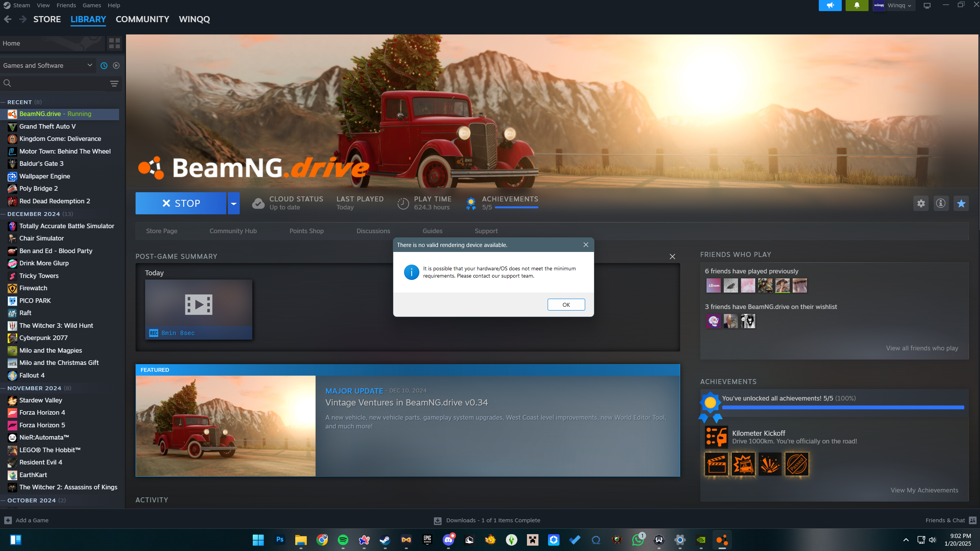
Task: Switch to the COMMUNITY tab
Action: pos(142,19)
